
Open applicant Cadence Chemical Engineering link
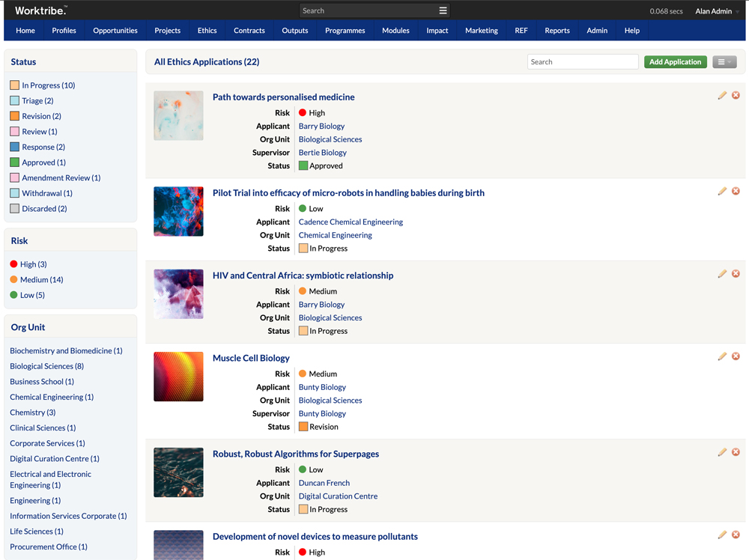pyautogui.click(x=351, y=222)
